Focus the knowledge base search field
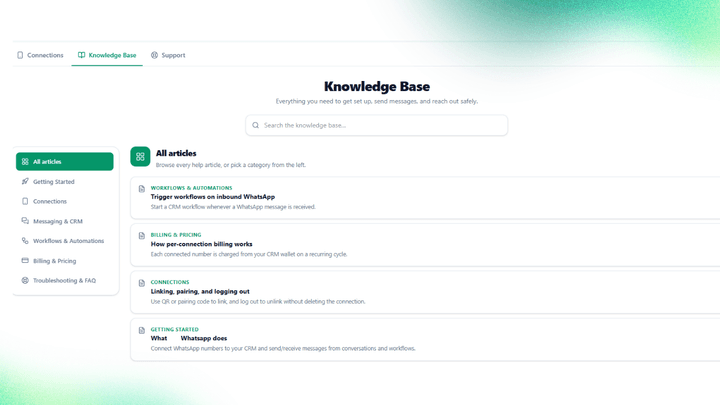Image resolution: width=720 pixels, height=405 pixels. [x=377, y=125]
